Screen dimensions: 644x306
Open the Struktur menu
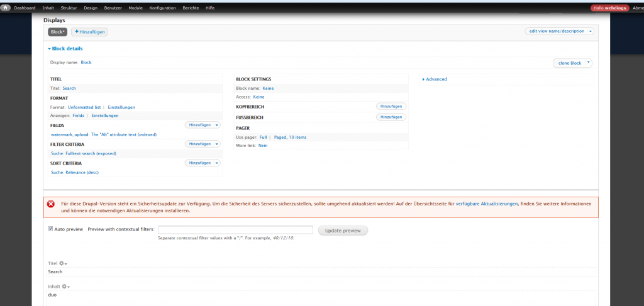click(x=69, y=8)
